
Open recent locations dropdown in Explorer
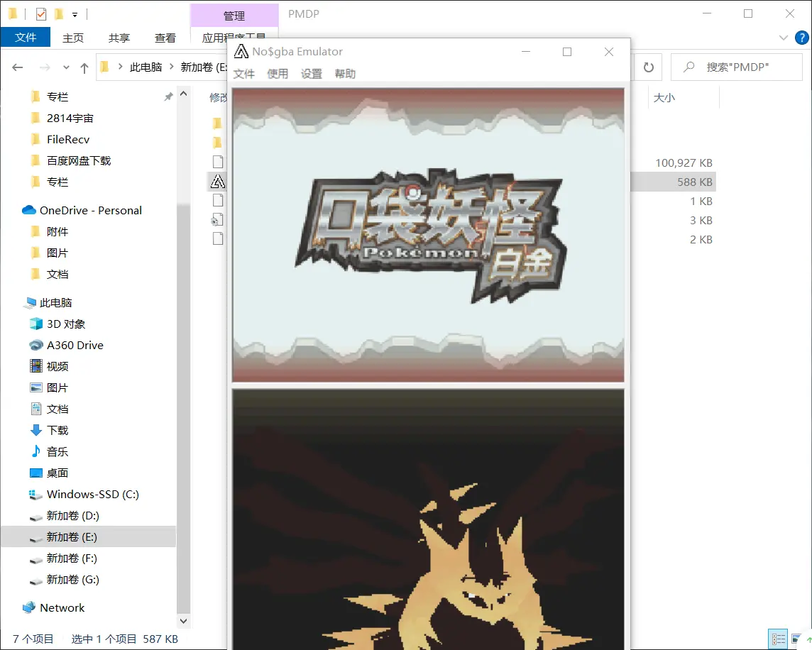66,67
